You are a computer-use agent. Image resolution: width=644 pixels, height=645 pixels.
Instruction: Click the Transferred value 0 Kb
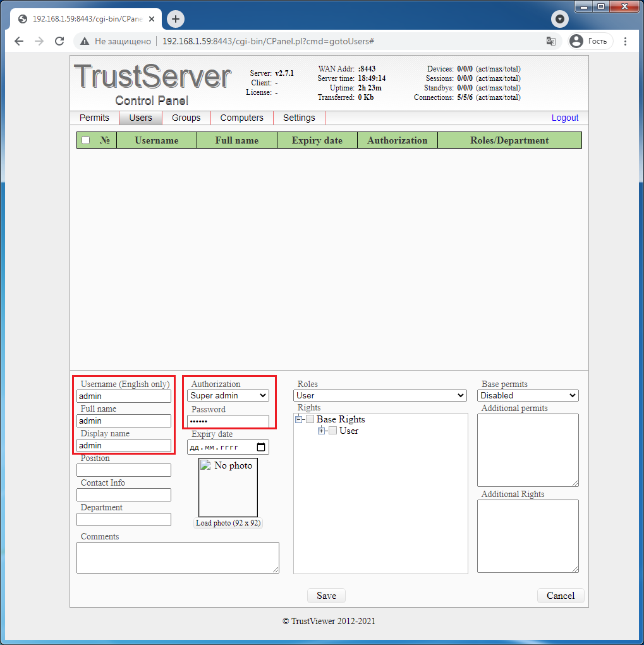[x=365, y=97]
